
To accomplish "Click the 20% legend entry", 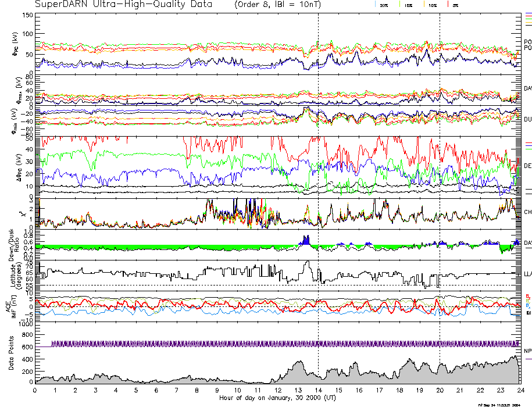I will click(x=384, y=5).
